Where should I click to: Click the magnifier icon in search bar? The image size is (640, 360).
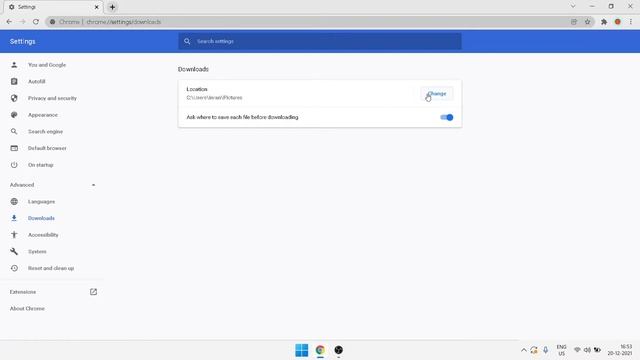coord(187,41)
